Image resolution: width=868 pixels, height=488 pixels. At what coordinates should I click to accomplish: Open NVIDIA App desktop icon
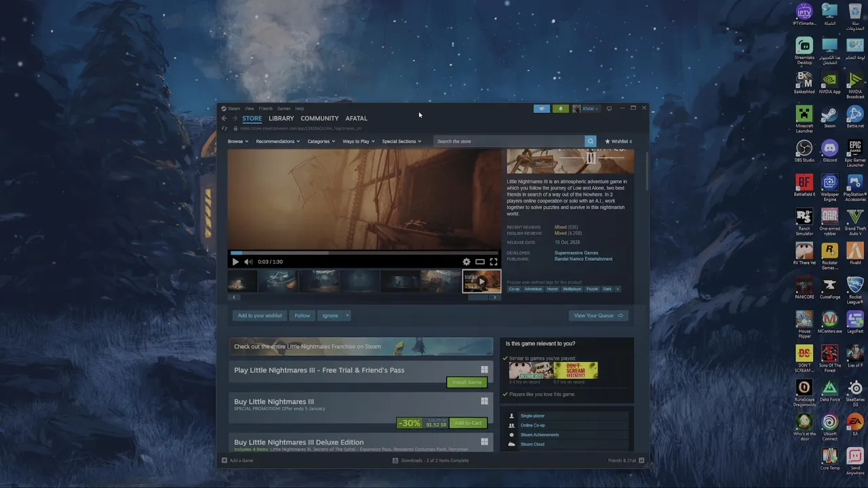pyautogui.click(x=829, y=83)
